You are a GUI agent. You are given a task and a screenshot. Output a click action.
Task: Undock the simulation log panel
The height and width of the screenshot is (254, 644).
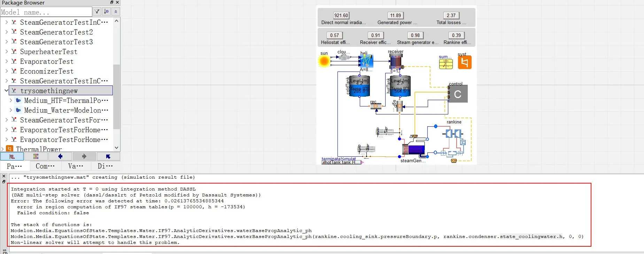tap(4, 181)
